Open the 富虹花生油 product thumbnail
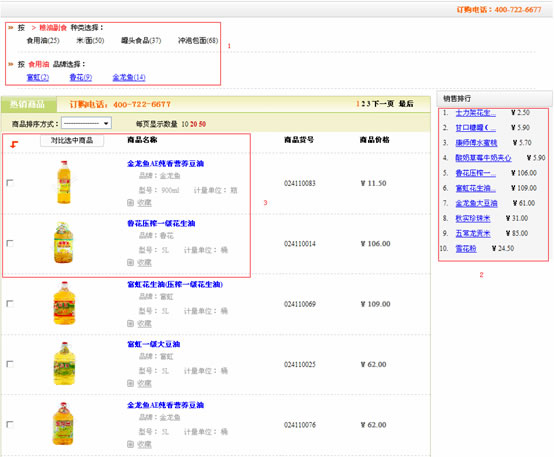554x457 pixels. [x=64, y=303]
